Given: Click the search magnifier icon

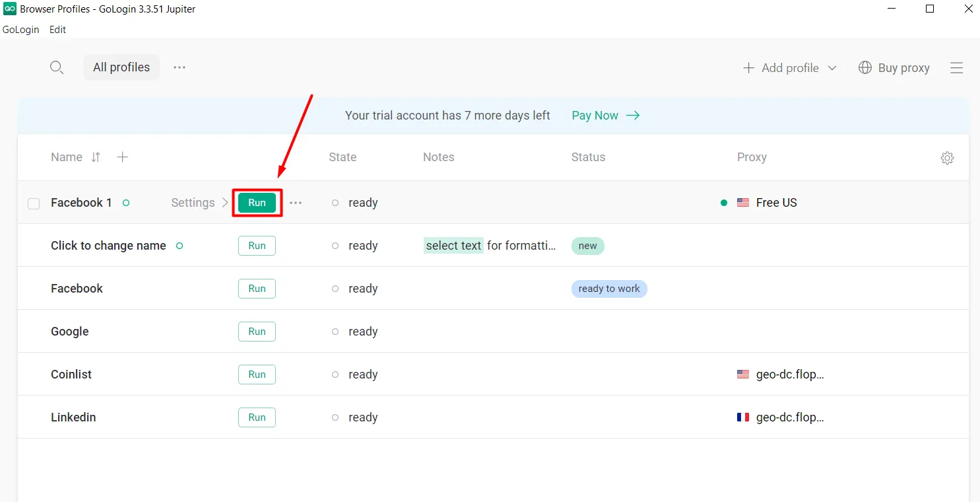Looking at the screenshot, I should pos(57,67).
